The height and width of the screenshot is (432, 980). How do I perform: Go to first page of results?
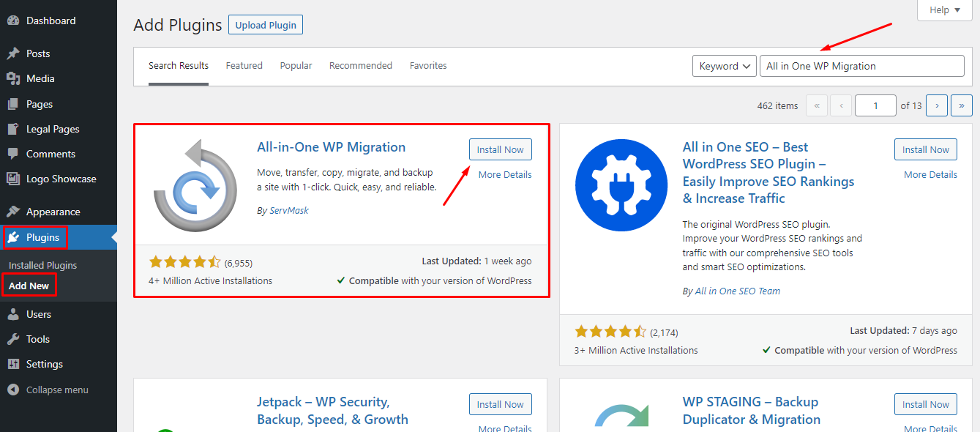click(816, 105)
